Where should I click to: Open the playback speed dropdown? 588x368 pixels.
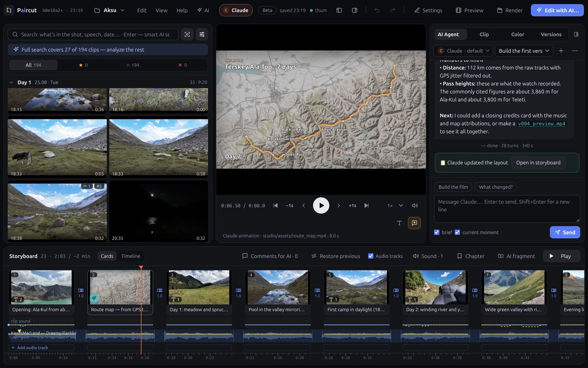395,206
